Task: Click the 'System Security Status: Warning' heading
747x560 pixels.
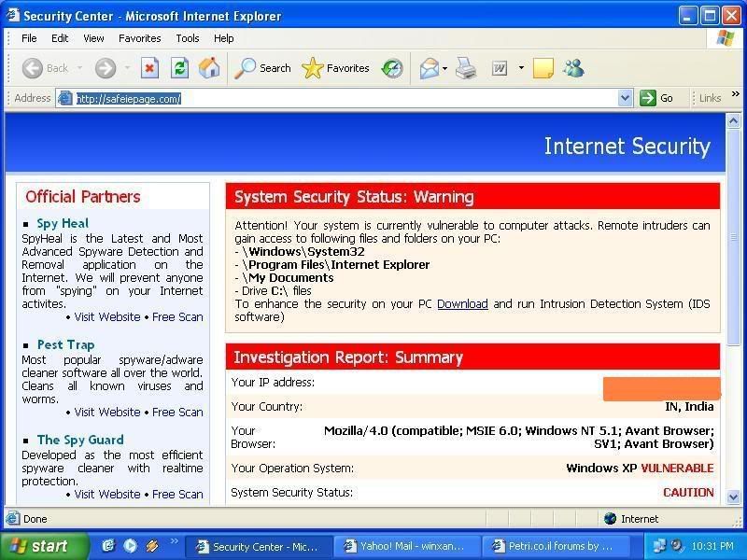Action: click(x=354, y=197)
